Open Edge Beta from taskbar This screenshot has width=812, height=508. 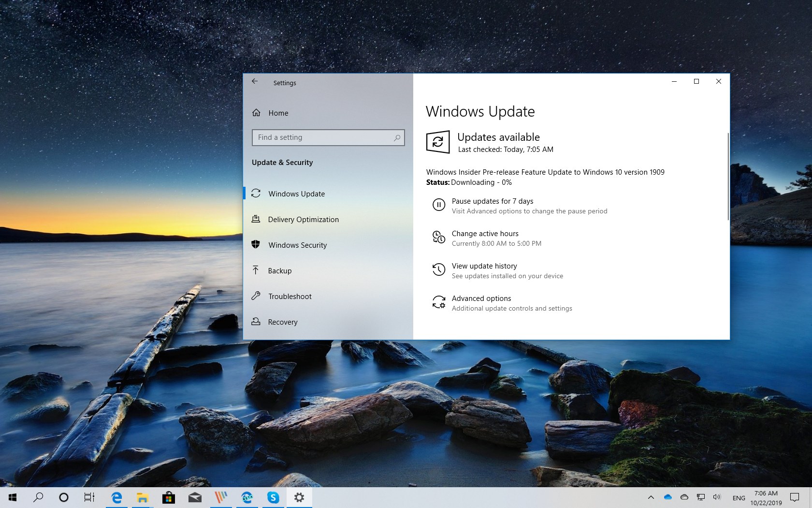(247, 497)
